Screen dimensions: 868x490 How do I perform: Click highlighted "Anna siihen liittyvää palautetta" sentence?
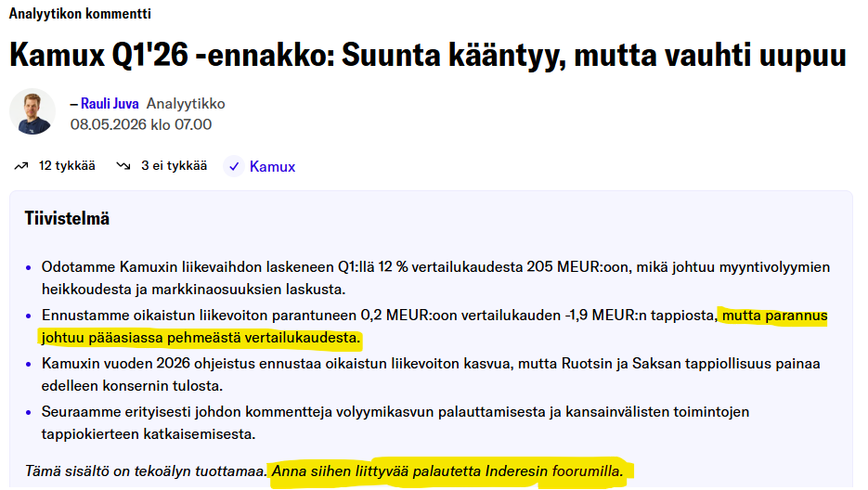pyautogui.click(x=447, y=471)
